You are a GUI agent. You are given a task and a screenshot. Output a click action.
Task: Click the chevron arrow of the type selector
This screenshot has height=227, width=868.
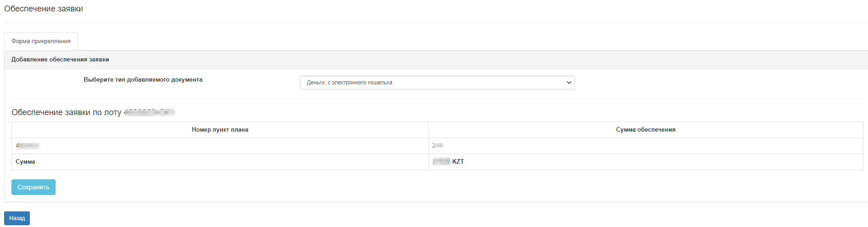pos(569,83)
